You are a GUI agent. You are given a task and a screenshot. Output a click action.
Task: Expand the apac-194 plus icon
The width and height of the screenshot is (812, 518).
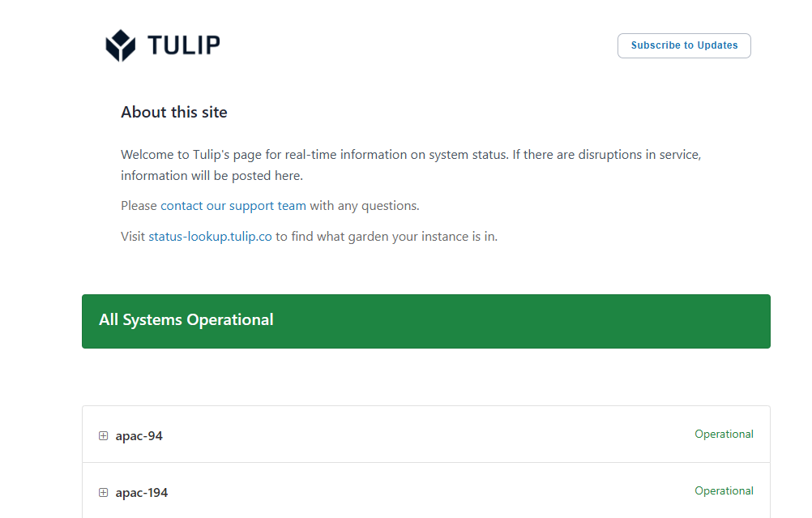click(104, 492)
